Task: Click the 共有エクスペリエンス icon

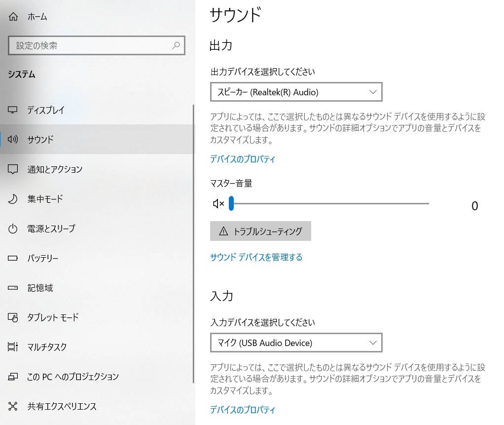Action: point(12,406)
